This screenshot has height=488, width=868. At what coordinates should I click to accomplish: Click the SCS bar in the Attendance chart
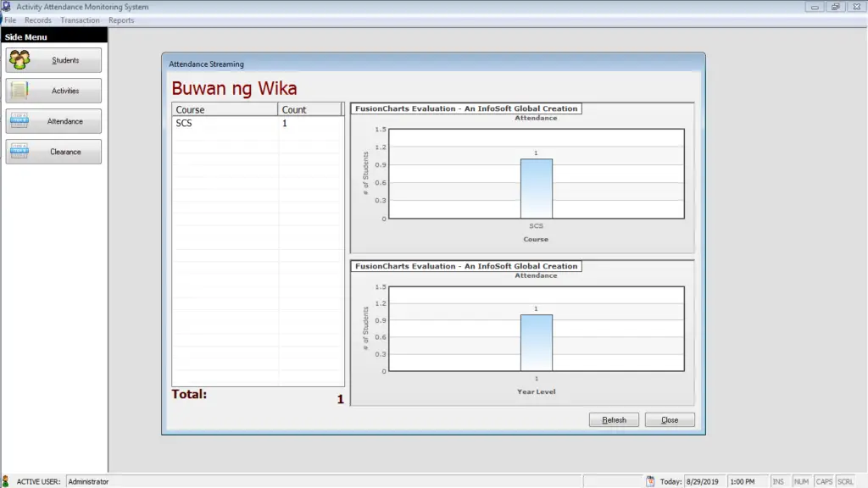pos(537,186)
